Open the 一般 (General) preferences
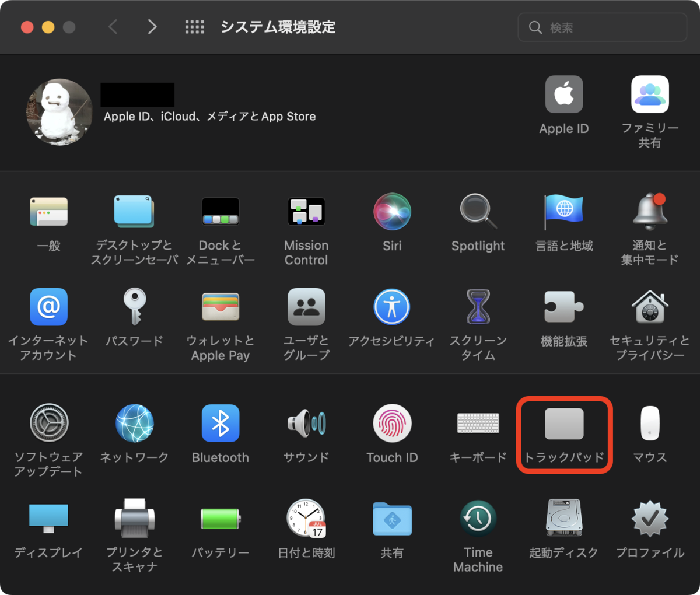This screenshot has width=700, height=595. (x=49, y=212)
